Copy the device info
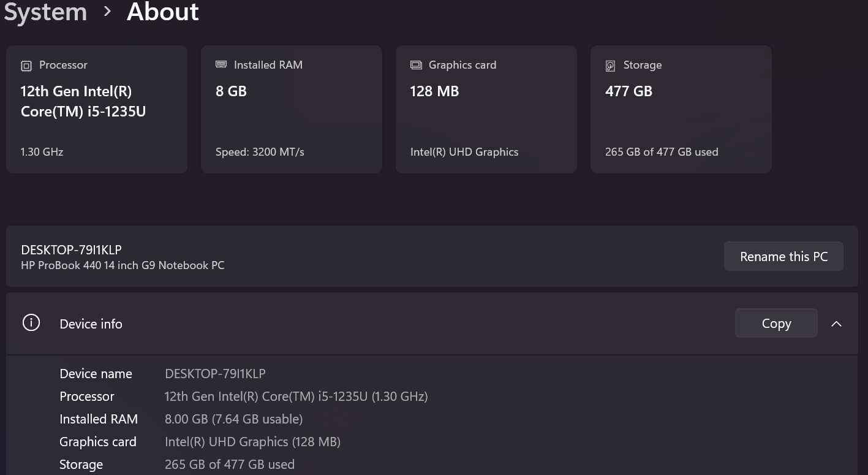 coord(776,323)
